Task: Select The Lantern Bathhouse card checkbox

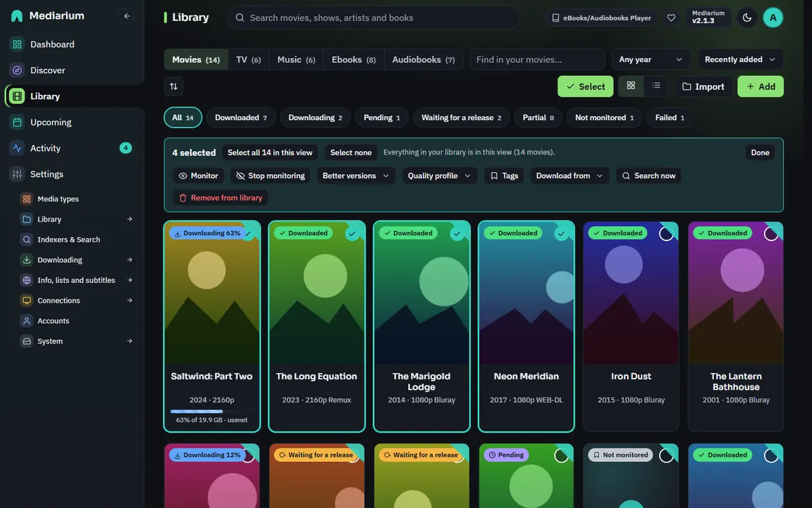Action: pos(771,234)
